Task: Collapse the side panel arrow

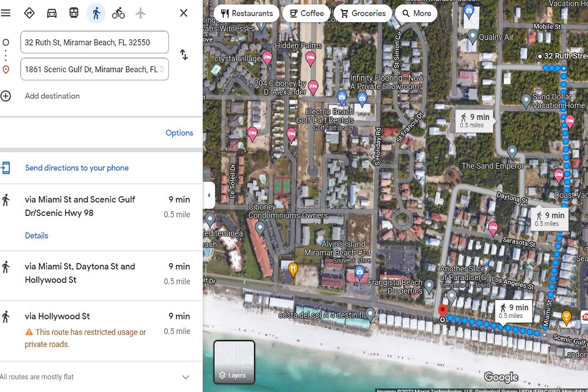Action: point(209,195)
